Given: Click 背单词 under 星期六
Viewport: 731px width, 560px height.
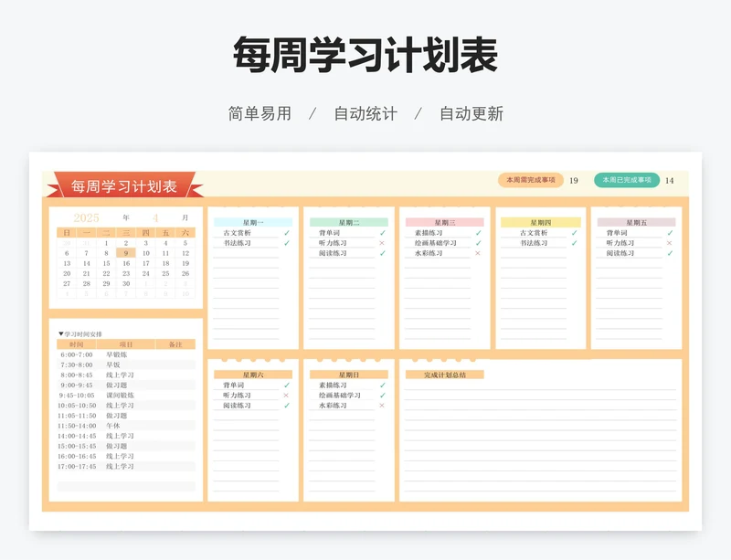Looking at the screenshot, I should [x=234, y=386].
